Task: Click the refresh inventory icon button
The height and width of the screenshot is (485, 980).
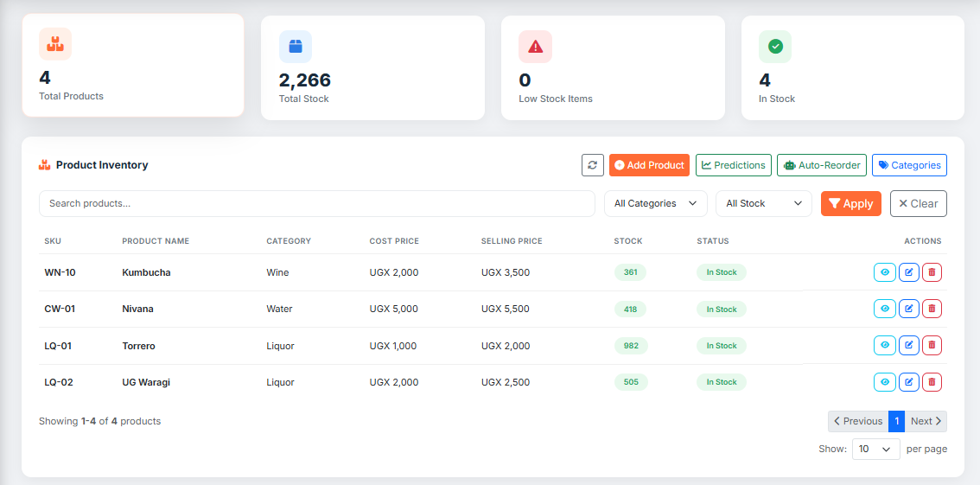Action: [x=593, y=165]
